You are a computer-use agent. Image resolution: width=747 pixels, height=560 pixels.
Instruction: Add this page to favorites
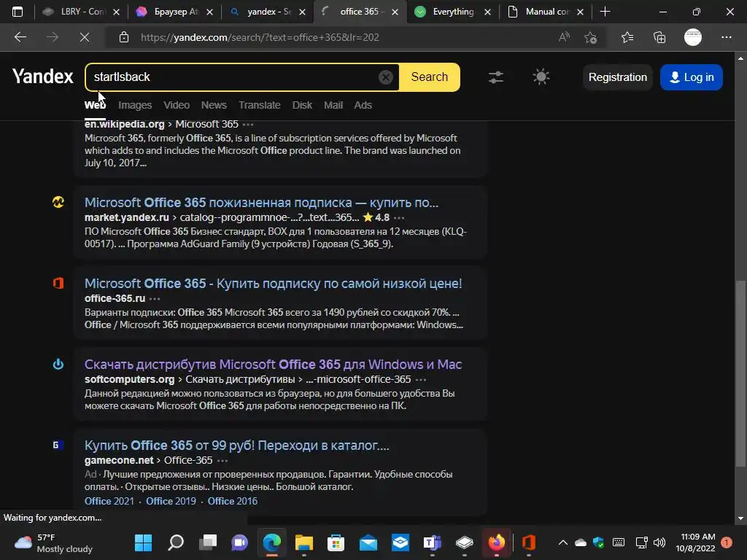click(x=591, y=37)
